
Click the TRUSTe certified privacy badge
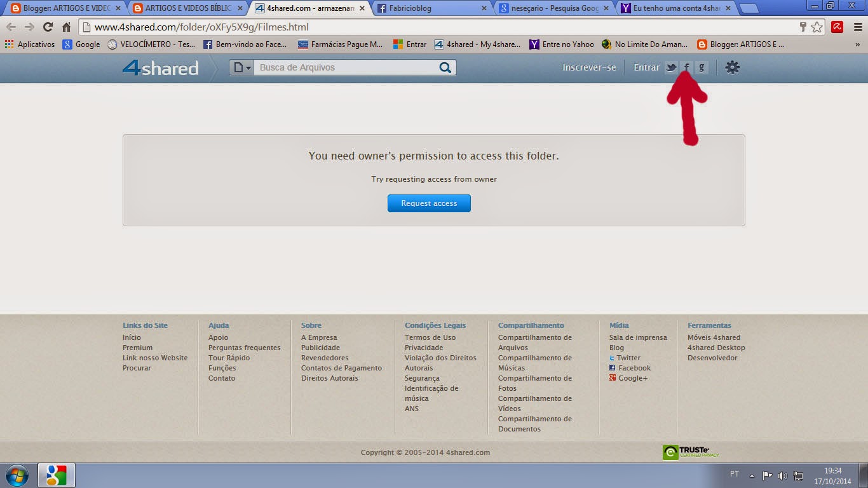[x=691, y=452]
